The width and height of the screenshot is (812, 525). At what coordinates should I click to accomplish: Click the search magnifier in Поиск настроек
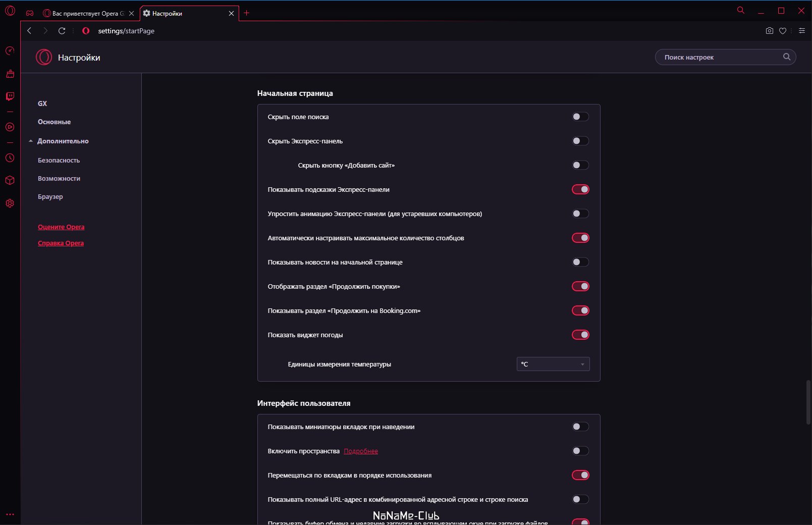[x=786, y=57]
